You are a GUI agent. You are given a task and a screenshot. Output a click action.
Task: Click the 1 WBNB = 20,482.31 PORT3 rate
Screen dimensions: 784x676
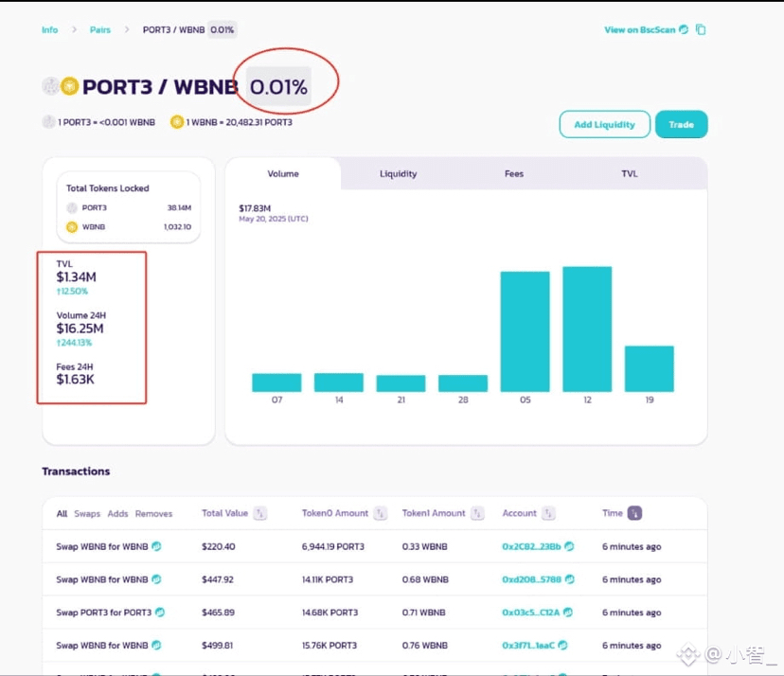click(x=239, y=122)
